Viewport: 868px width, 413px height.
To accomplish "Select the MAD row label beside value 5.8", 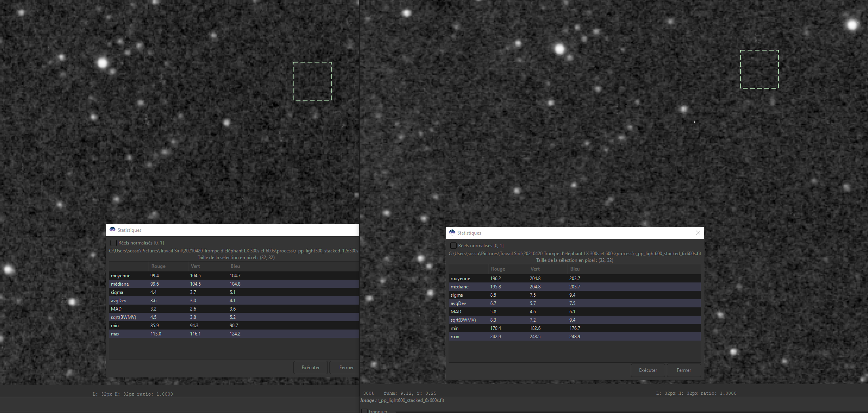I will pos(456,312).
